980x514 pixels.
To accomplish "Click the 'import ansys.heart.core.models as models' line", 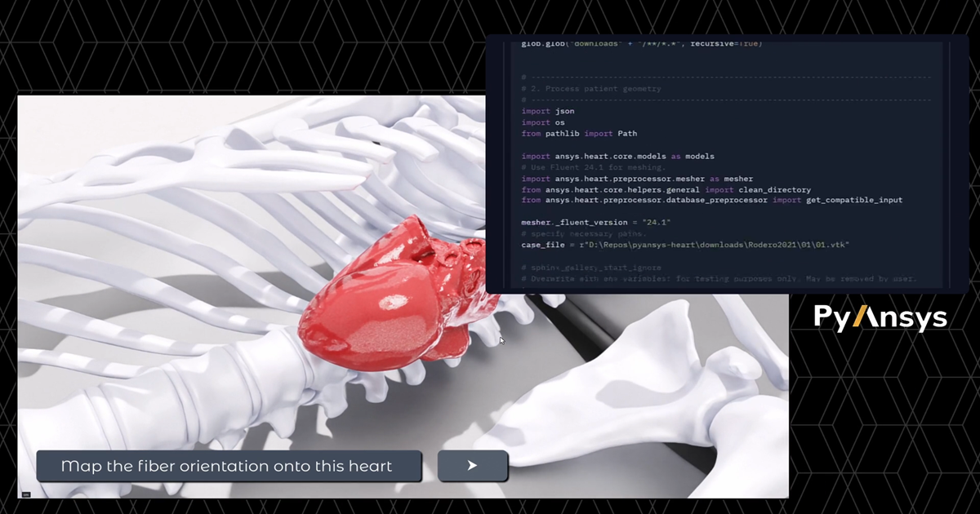I will click(x=617, y=156).
